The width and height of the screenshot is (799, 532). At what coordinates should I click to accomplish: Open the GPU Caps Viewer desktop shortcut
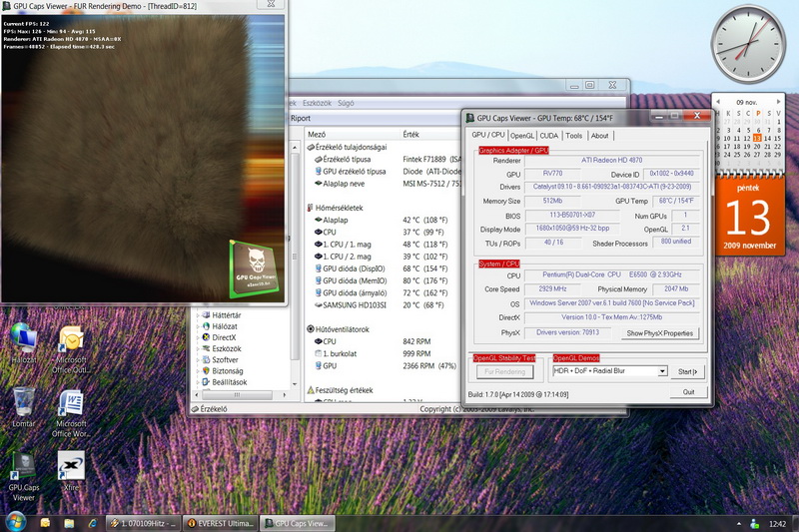23,477
